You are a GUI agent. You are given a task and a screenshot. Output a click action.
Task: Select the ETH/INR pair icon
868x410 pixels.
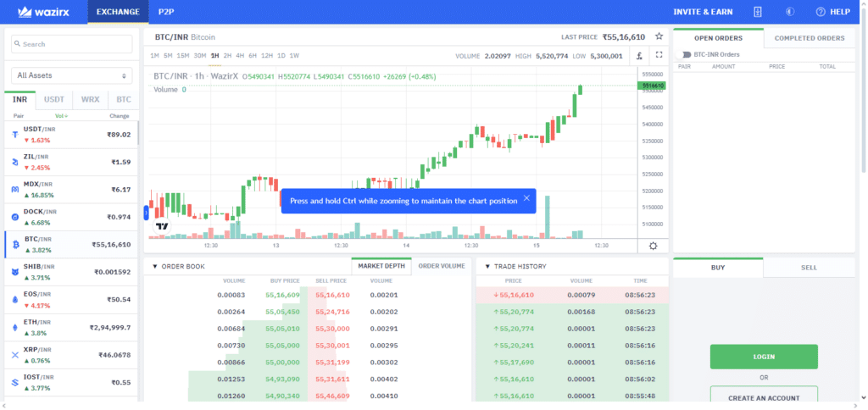coord(15,328)
